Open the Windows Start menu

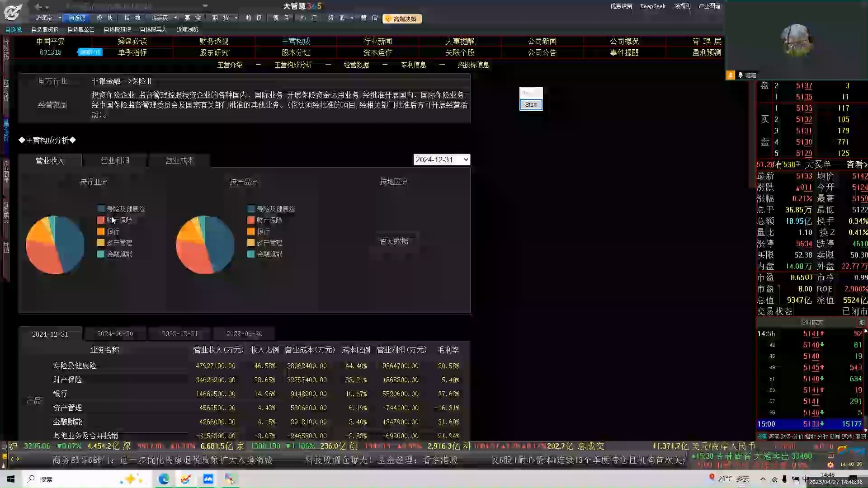point(11,479)
